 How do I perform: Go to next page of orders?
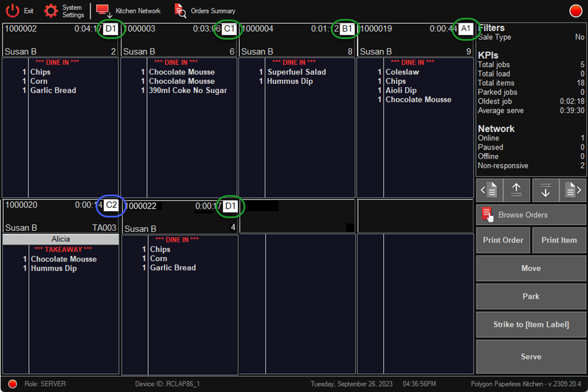coord(574,190)
